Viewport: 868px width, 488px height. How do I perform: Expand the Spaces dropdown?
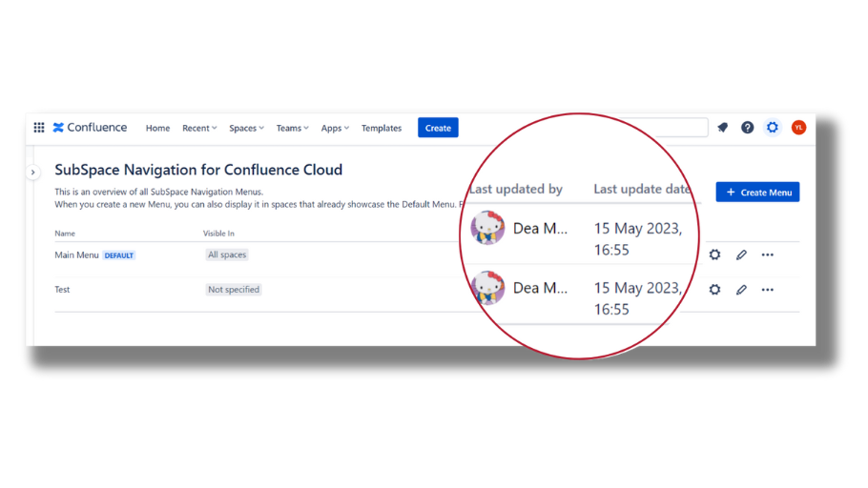pyautogui.click(x=246, y=129)
